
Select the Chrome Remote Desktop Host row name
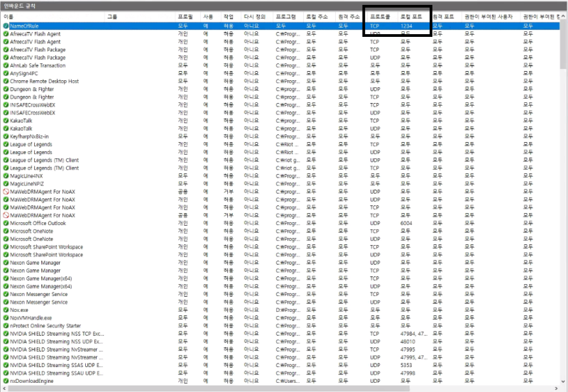click(44, 81)
